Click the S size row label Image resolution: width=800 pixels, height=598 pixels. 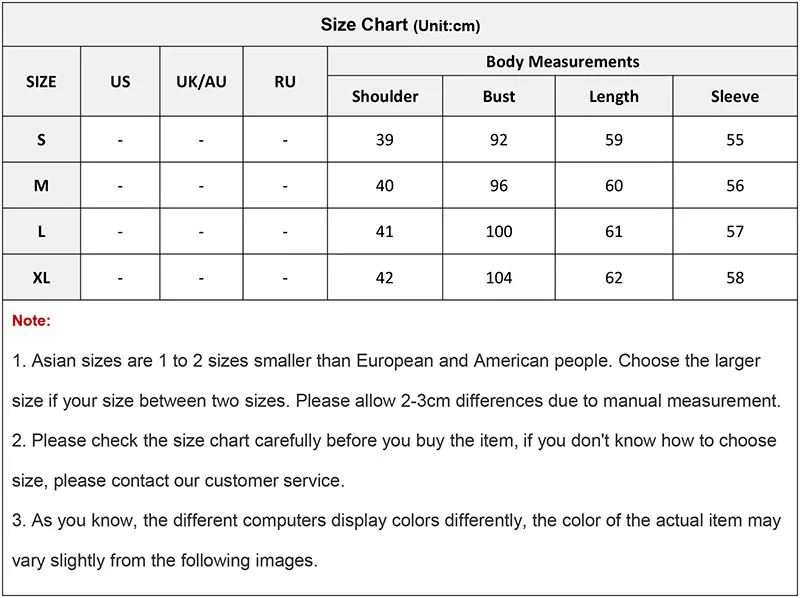(x=41, y=139)
